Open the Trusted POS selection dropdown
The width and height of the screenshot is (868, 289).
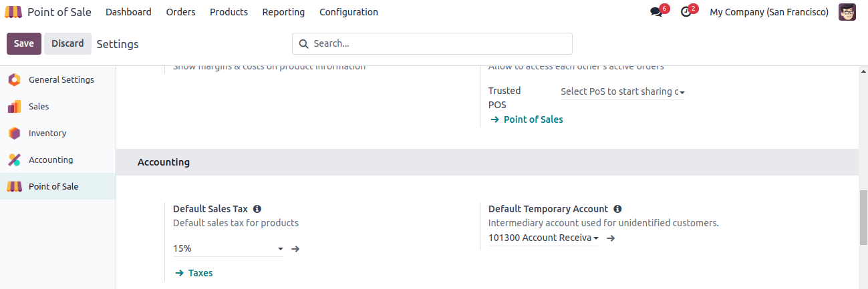pyautogui.click(x=623, y=91)
